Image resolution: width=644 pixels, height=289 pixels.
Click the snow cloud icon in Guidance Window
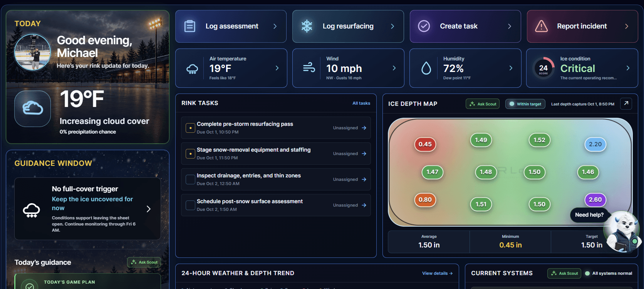(x=31, y=210)
